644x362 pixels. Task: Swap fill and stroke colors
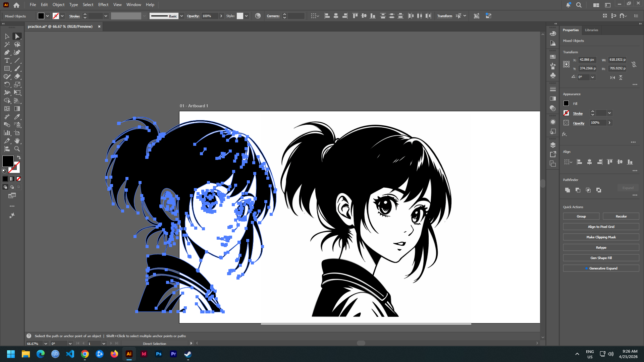[x=19, y=158]
